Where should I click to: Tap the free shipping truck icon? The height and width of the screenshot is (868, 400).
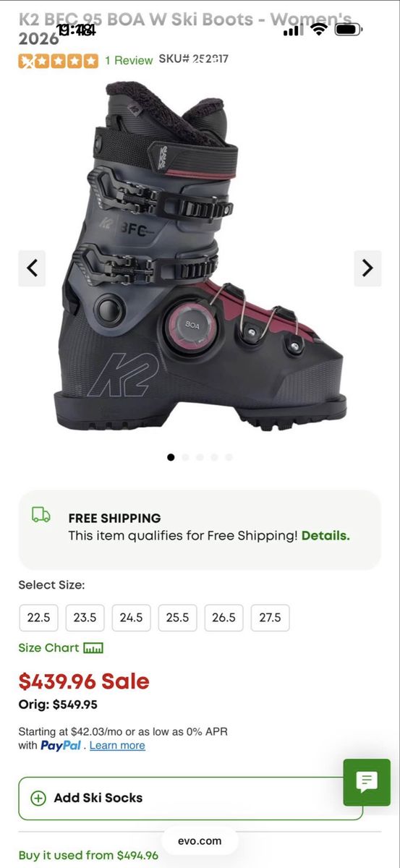[x=41, y=514]
